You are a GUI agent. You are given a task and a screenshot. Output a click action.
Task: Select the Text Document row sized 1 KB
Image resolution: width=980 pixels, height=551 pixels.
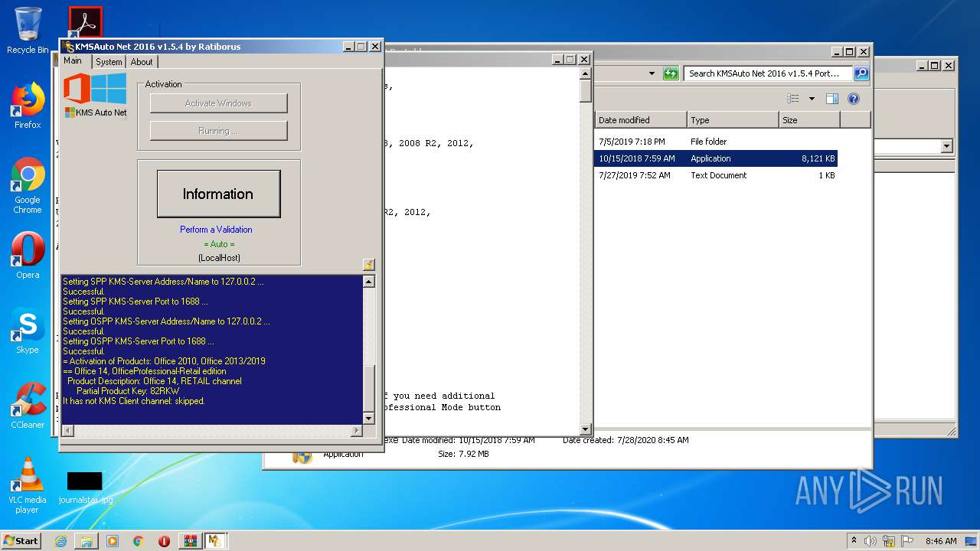coord(717,175)
